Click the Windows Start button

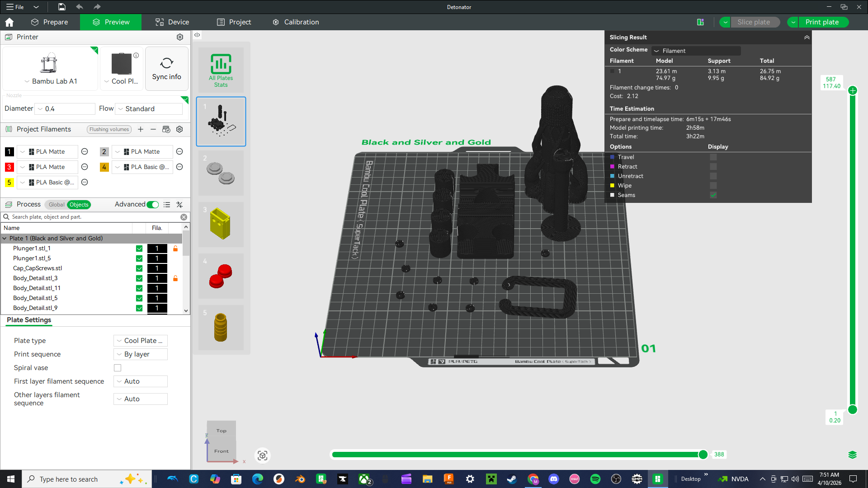click(x=11, y=479)
